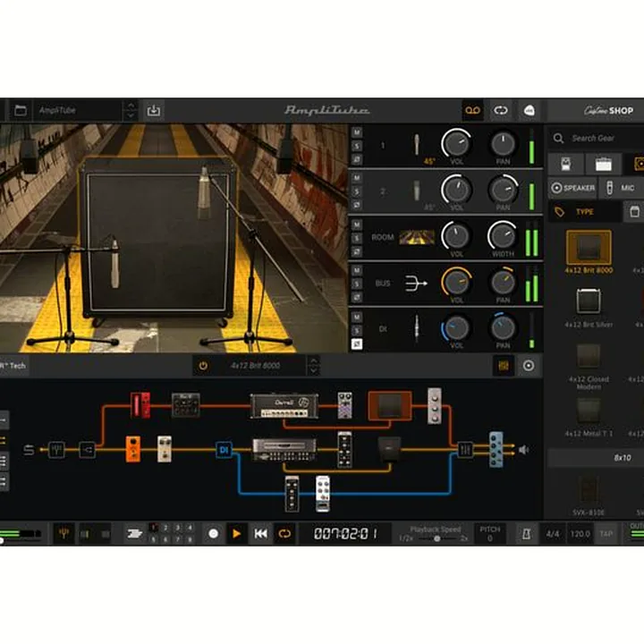644x644 pixels.
Task: Solo mic channel 1
Action: click(357, 146)
